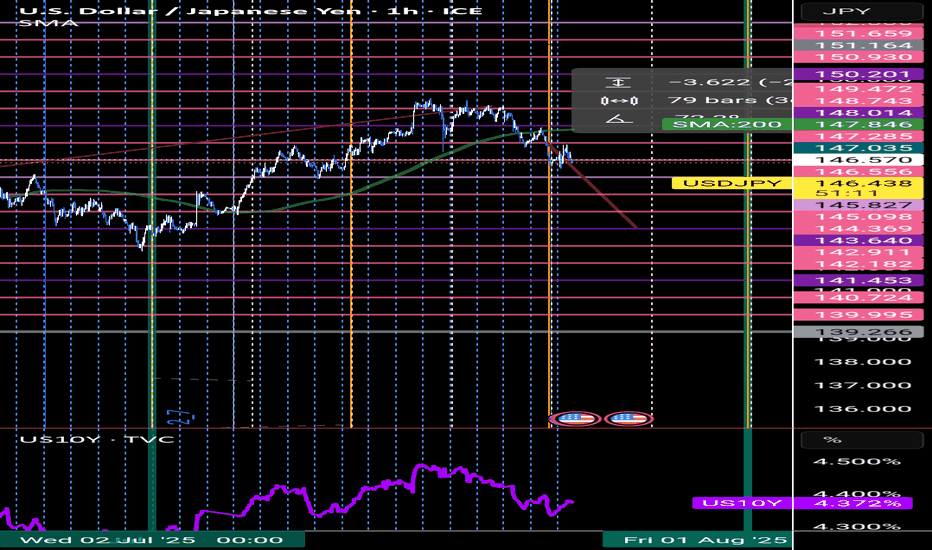Click the SMA:200 price scale label
The width and height of the screenshot is (932, 550).
726,124
